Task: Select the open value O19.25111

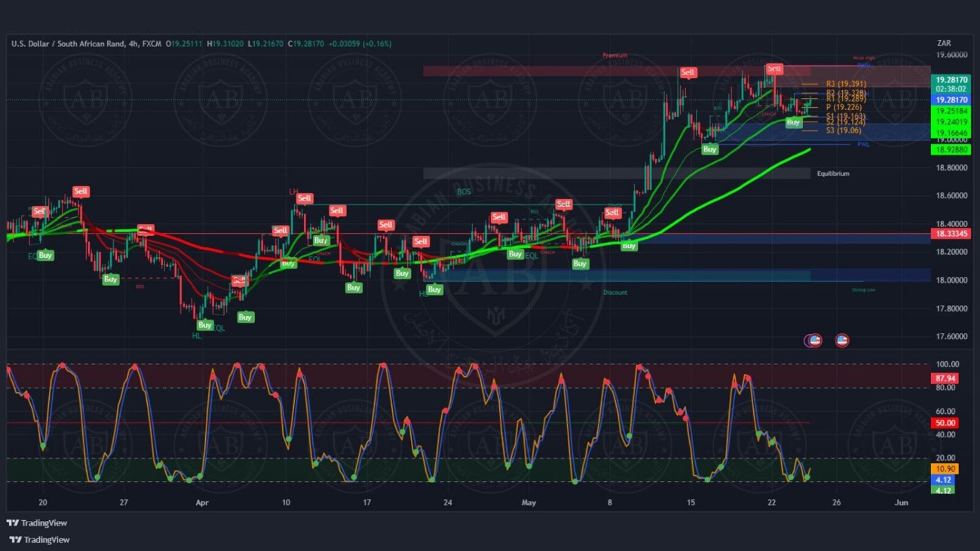Action: pyautogui.click(x=184, y=44)
